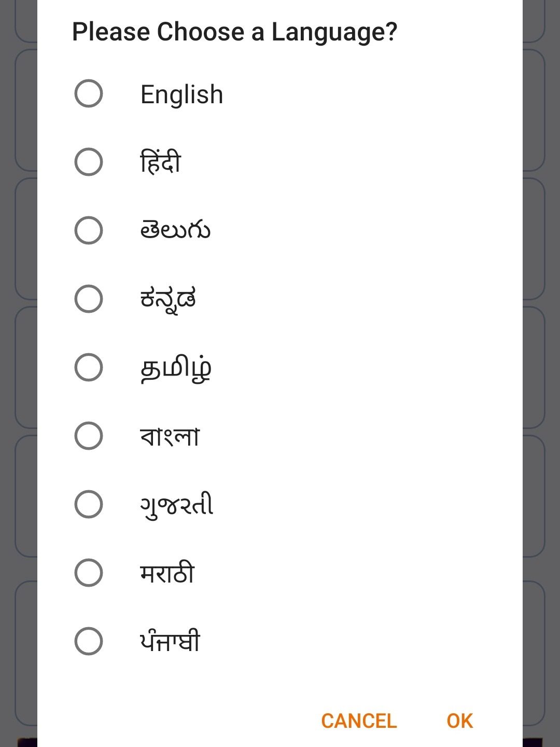Select the Tamil radio button circle
This screenshot has height=747, width=560.
(89, 367)
